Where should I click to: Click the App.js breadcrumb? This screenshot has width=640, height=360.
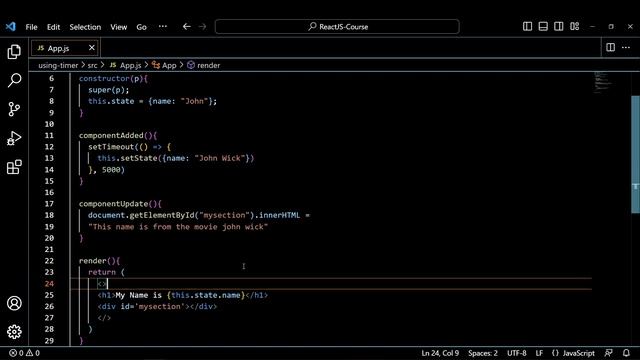click(125, 65)
